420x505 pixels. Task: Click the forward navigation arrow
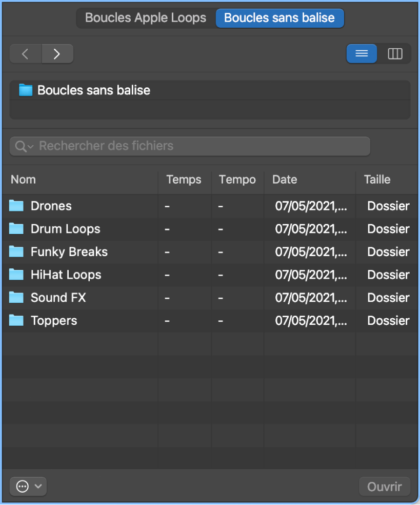[57, 54]
